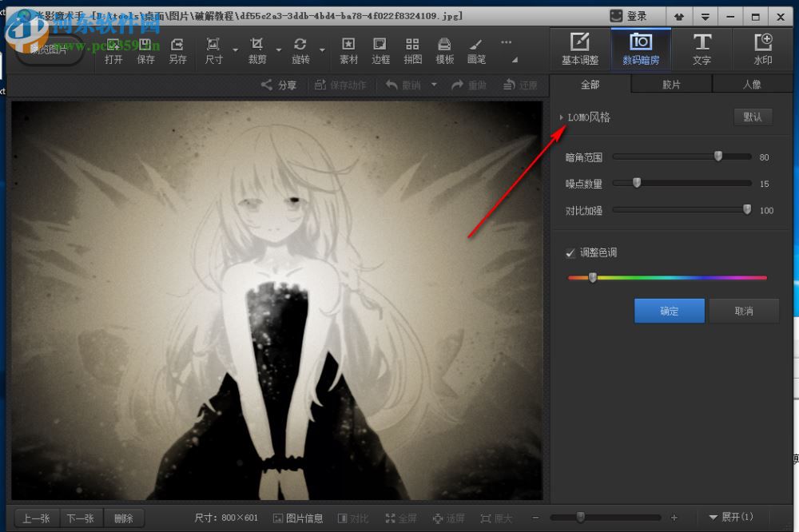Click the 水印 (Watermark) icon
799x532 pixels.
[763, 49]
